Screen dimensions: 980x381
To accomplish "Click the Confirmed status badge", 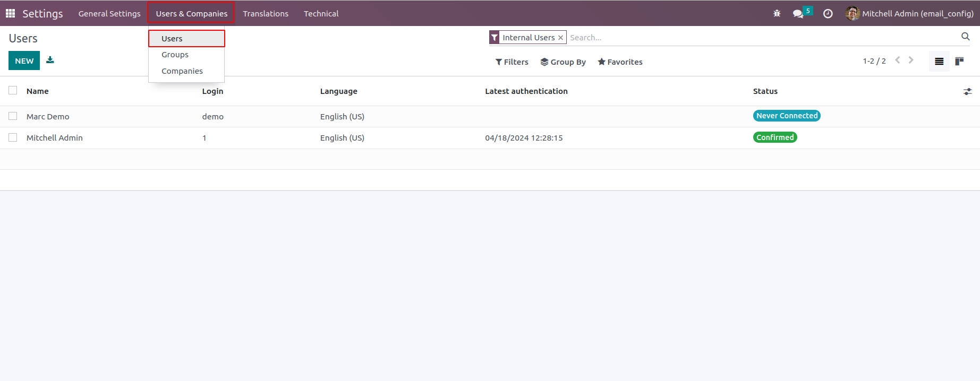I will tap(775, 137).
